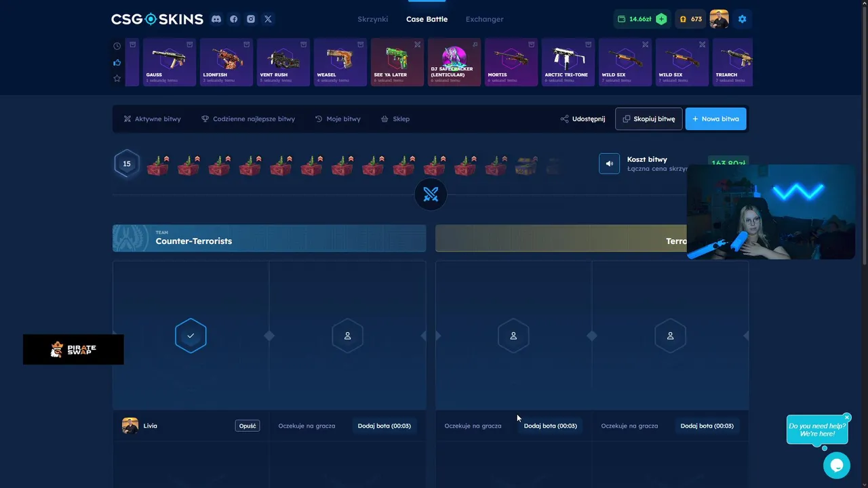The height and width of the screenshot is (488, 868).
Task: Click the 673 coins balance
Action: [690, 19]
